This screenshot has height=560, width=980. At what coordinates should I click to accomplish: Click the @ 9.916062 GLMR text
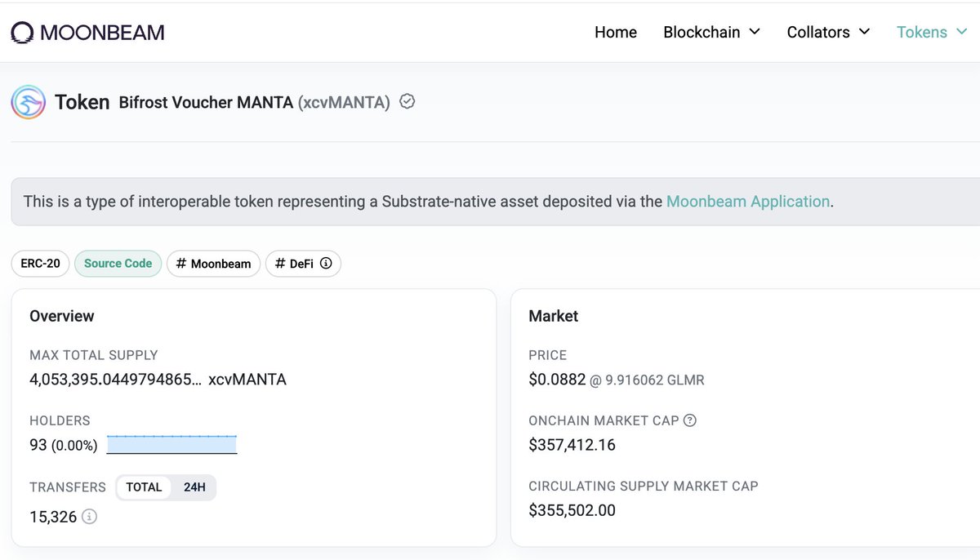coord(647,380)
